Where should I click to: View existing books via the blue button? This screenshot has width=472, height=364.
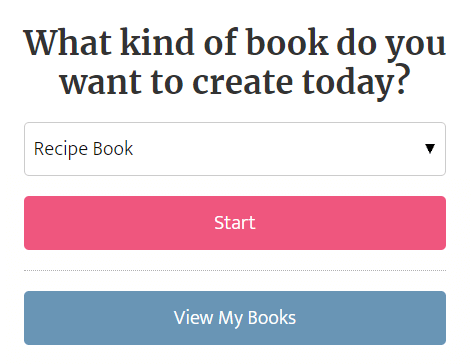[235, 318]
